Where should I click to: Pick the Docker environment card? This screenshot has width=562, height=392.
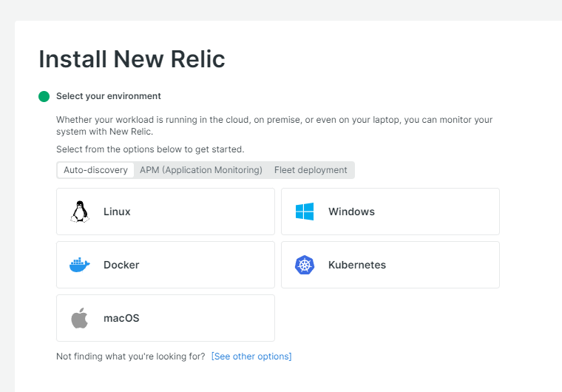(x=166, y=265)
